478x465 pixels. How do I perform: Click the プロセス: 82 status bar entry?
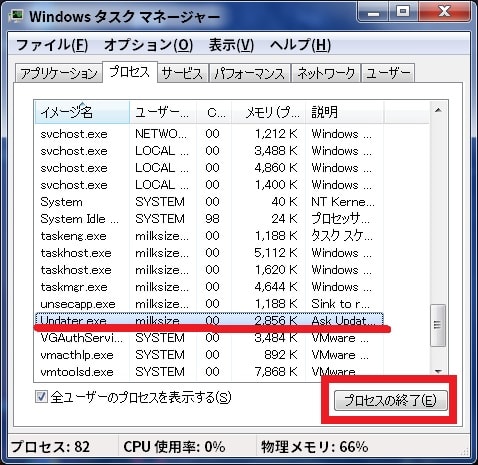tap(51, 447)
